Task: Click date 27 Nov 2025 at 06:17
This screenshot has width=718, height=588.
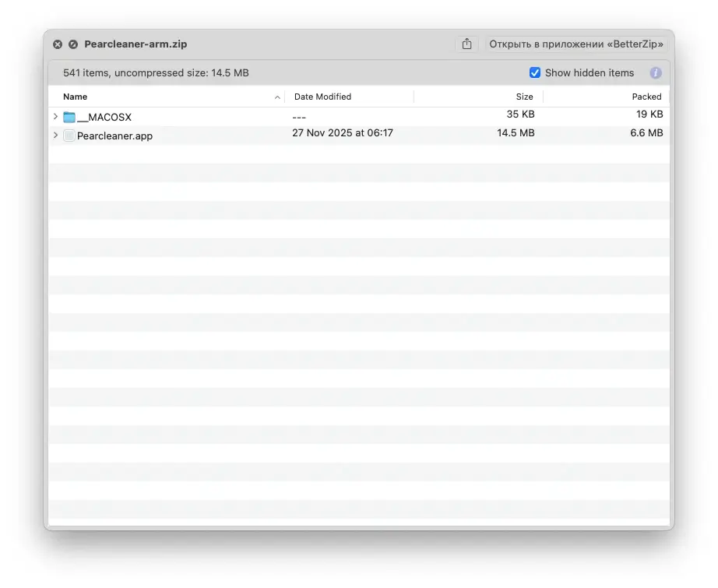Action: 343,133
